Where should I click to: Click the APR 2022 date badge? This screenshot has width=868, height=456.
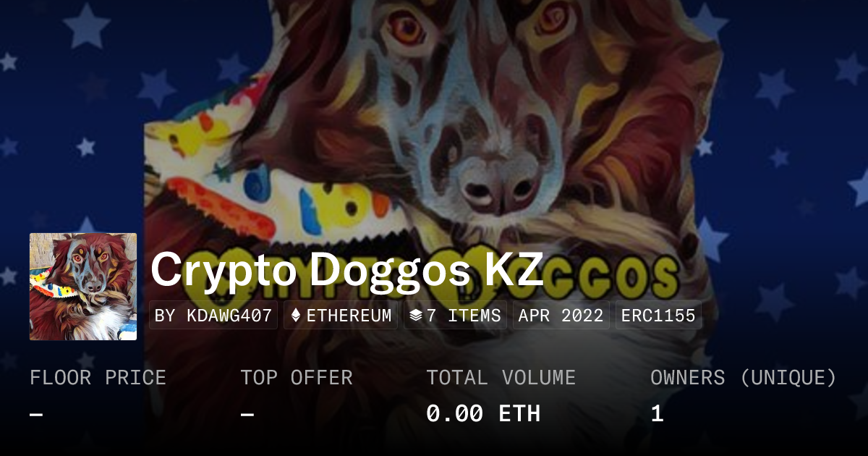(x=561, y=316)
